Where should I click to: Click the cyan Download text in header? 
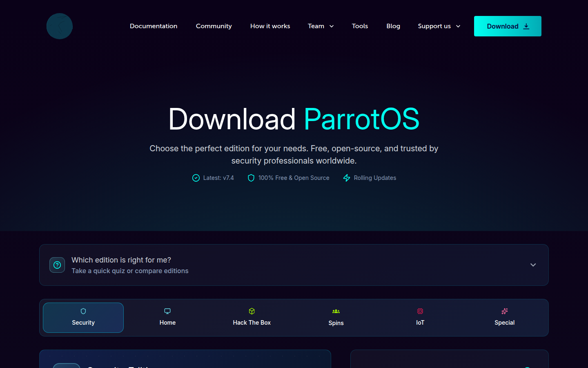click(x=503, y=26)
